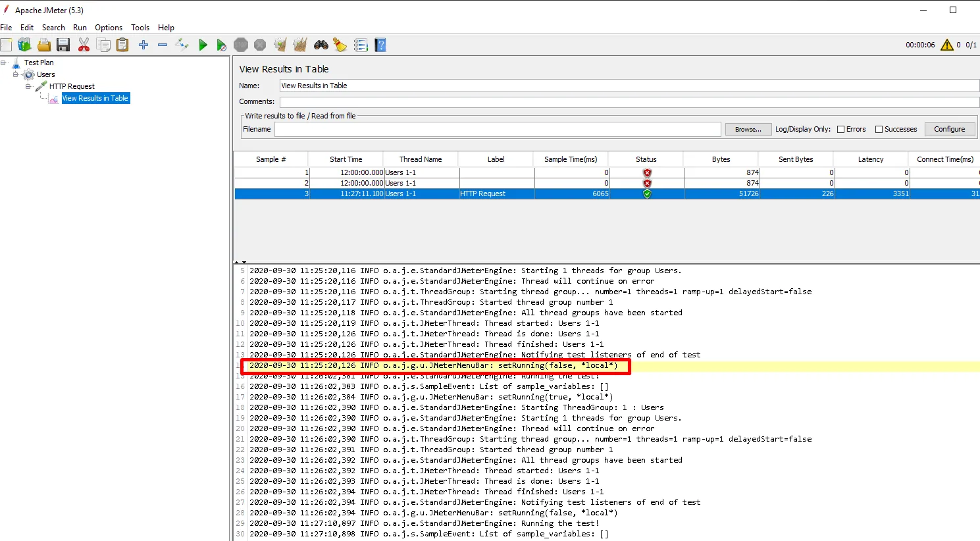Create a new test plan via toolbar
This screenshot has width=980, height=541.
tap(6, 45)
